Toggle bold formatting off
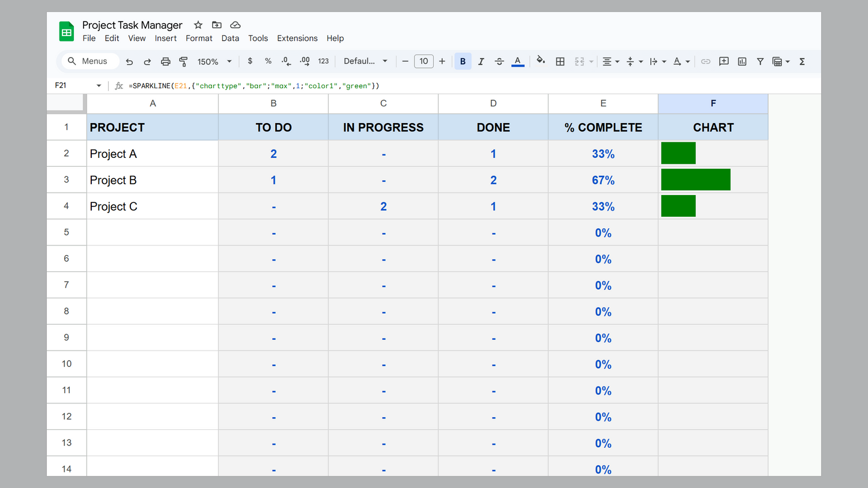Screen dimensions: 868x488 pos(463,62)
